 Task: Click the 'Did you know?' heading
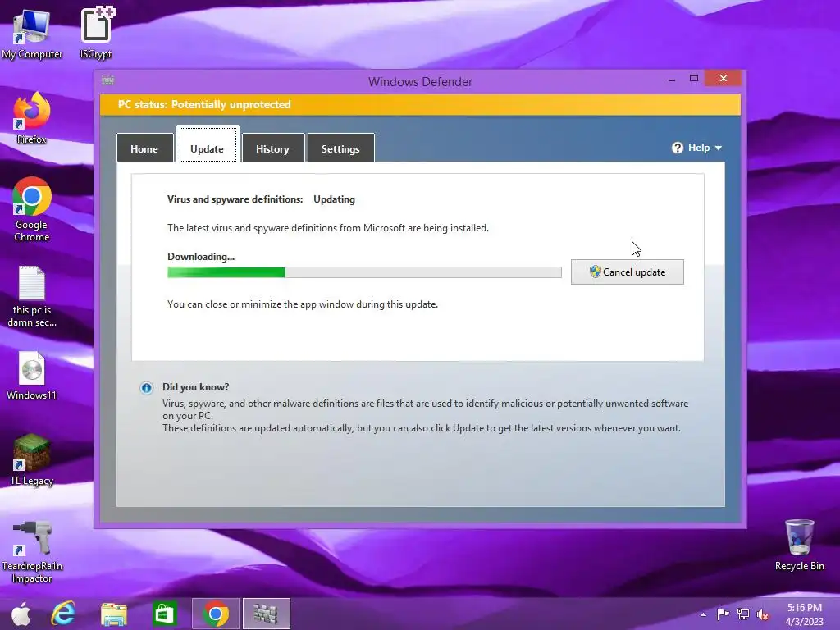click(x=195, y=387)
